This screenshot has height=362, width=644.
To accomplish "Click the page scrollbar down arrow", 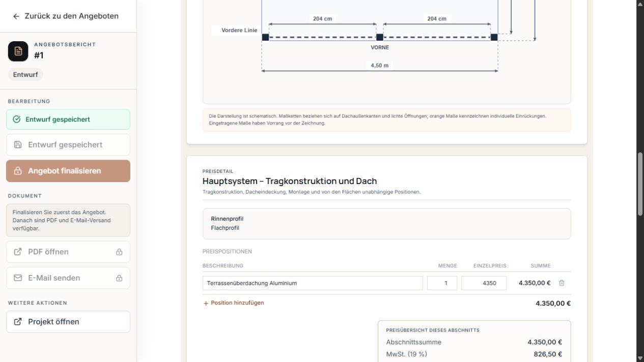I will tap(640, 358).
